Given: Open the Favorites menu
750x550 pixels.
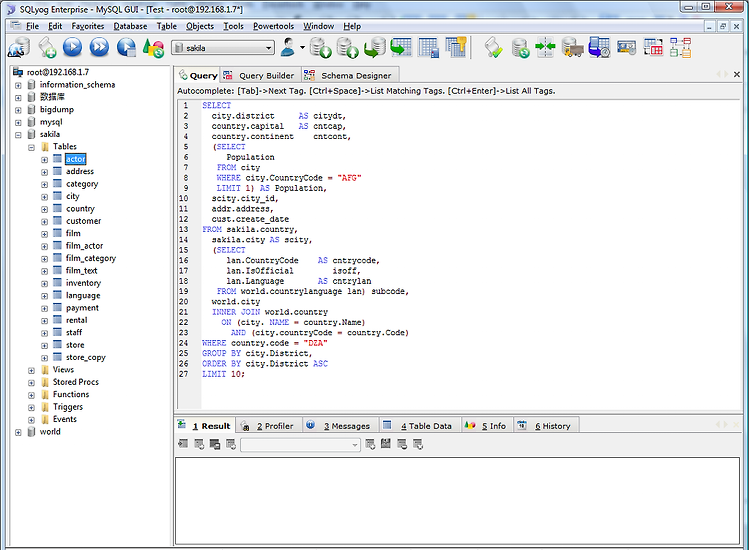Looking at the screenshot, I should point(88,26).
